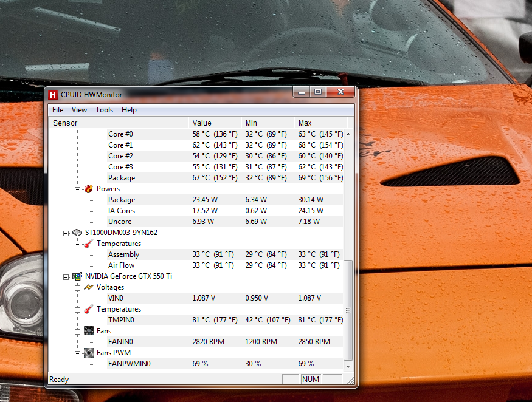Click the '2820 RPM' fan value
The width and height of the screenshot is (532, 402).
click(x=209, y=342)
